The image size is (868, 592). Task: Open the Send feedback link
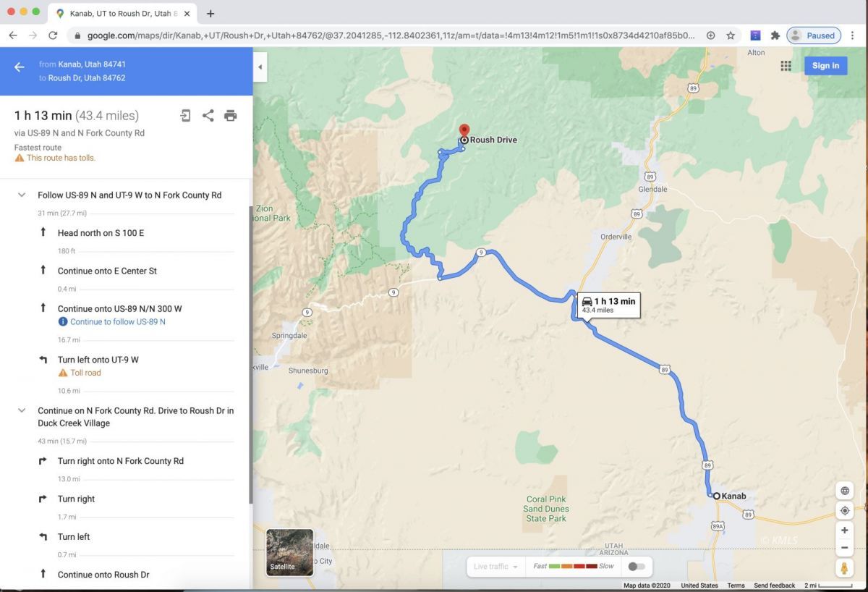(774, 585)
